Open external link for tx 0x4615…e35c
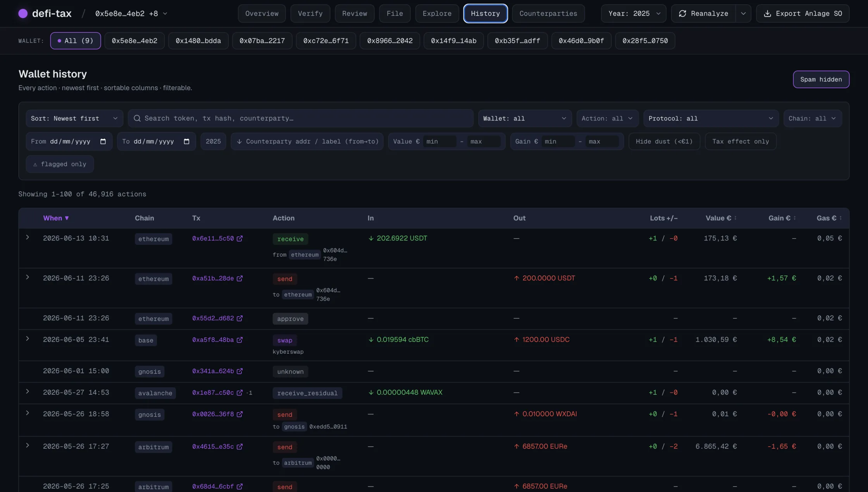 tap(239, 447)
